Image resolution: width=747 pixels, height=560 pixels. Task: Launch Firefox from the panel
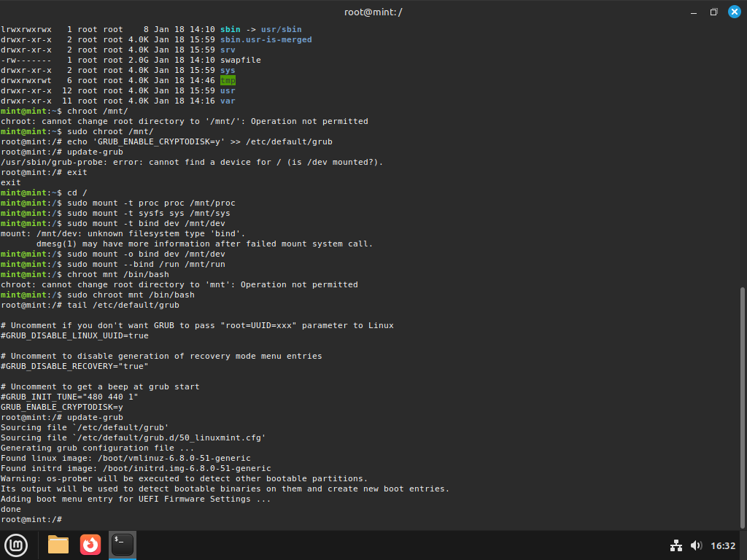coord(90,545)
